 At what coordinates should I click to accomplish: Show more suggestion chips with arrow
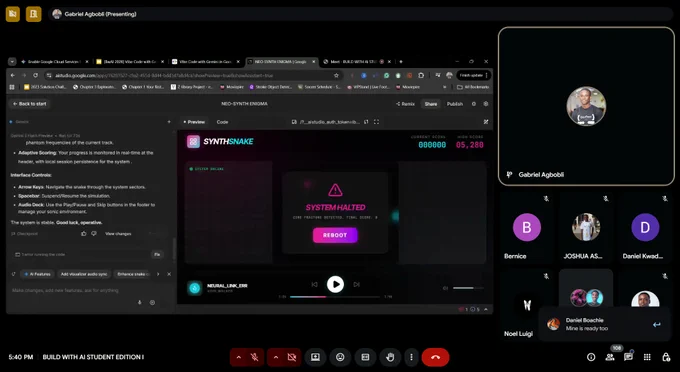coord(158,274)
